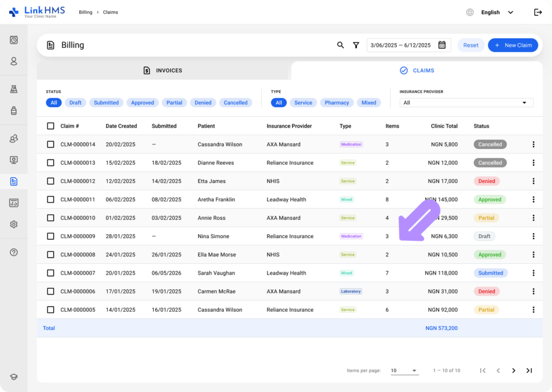Click the New Claim button
The height and width of the screenshot is (392, 552).
point(513,45)
